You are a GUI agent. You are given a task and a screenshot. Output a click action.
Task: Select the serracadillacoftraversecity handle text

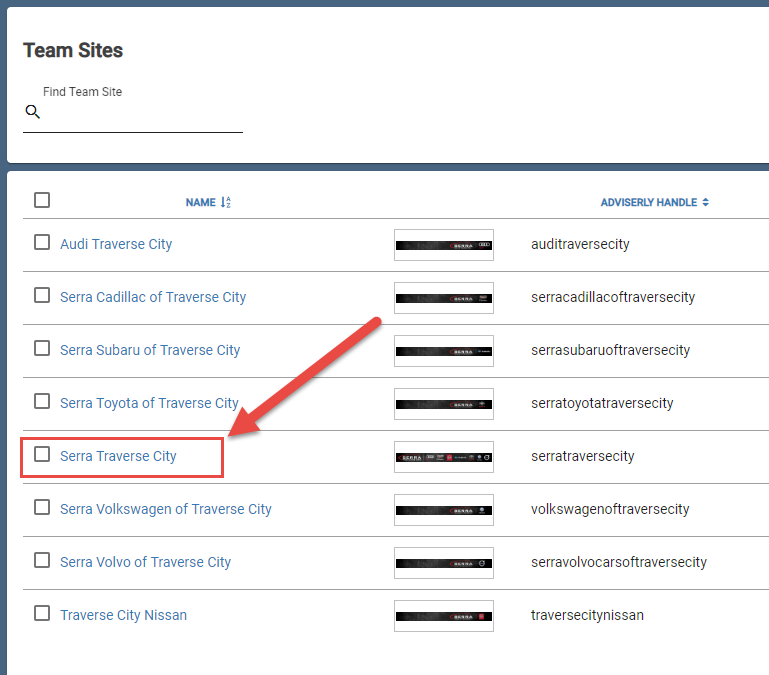tap(613, 297)
